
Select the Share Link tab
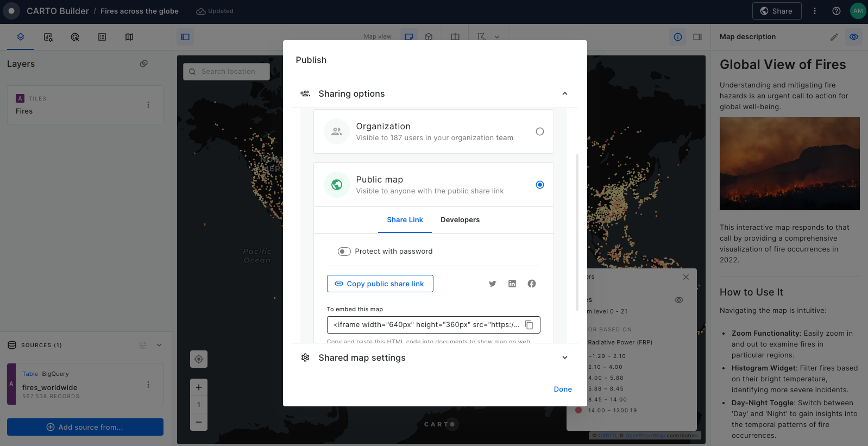pos(405,220)
